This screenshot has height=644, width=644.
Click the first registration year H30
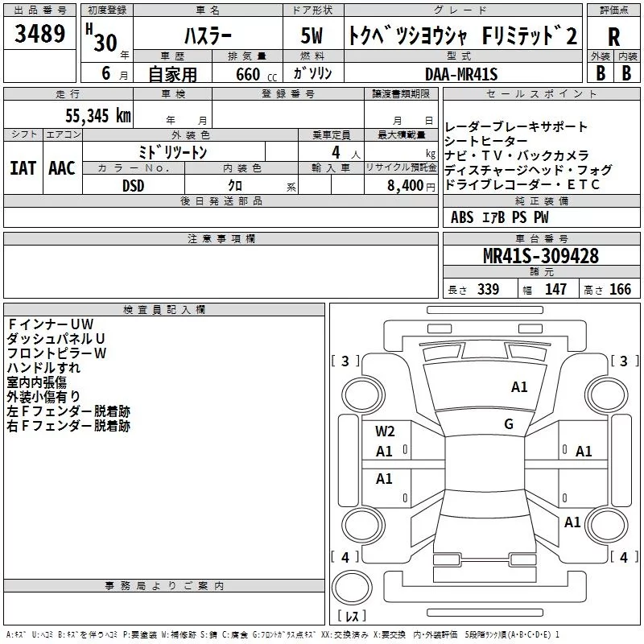point(102,38)
